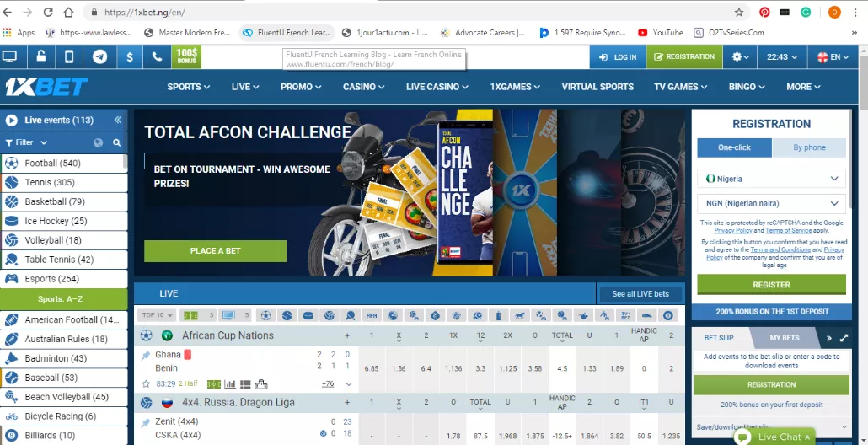Click the phone callback icon
868x445 pixels.
158,56
